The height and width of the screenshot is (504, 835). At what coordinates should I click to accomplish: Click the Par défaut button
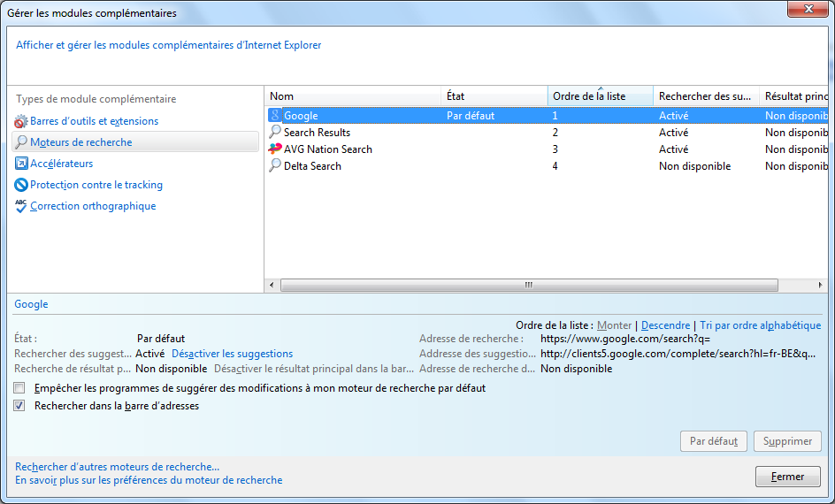tap(714, 441)
